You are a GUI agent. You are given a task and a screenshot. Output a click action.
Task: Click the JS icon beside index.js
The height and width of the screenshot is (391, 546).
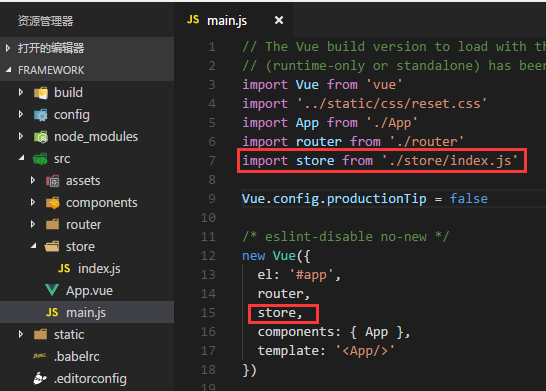[64, 268]
